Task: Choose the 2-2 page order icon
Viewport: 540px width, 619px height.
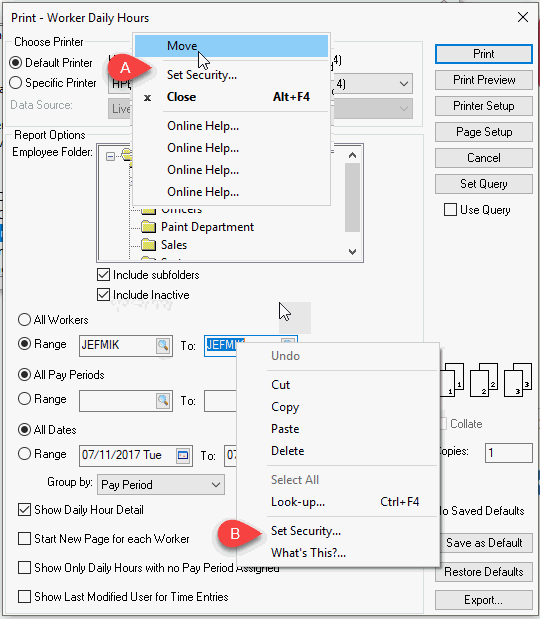Action: pos(484,380)
